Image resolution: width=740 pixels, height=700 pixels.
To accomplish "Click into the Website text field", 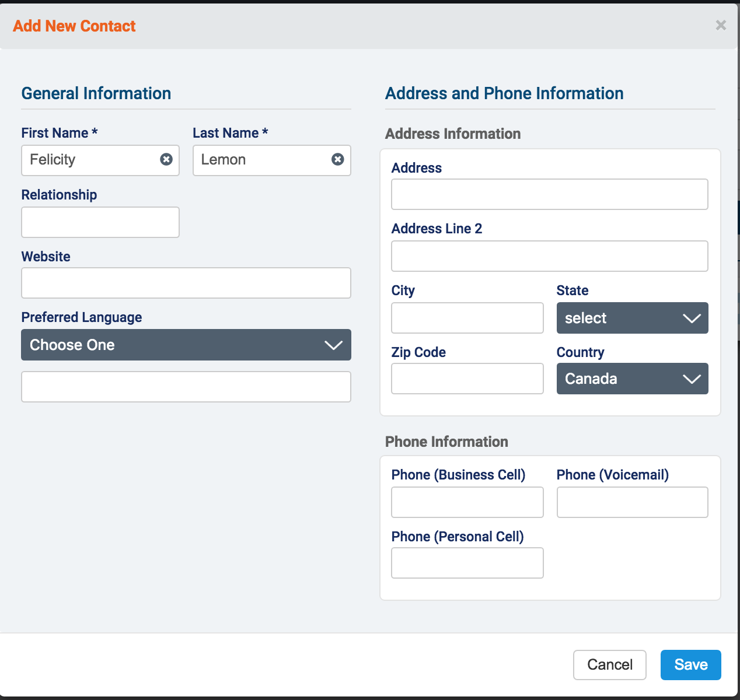I will pyautogui.click(x=186, y=283).
